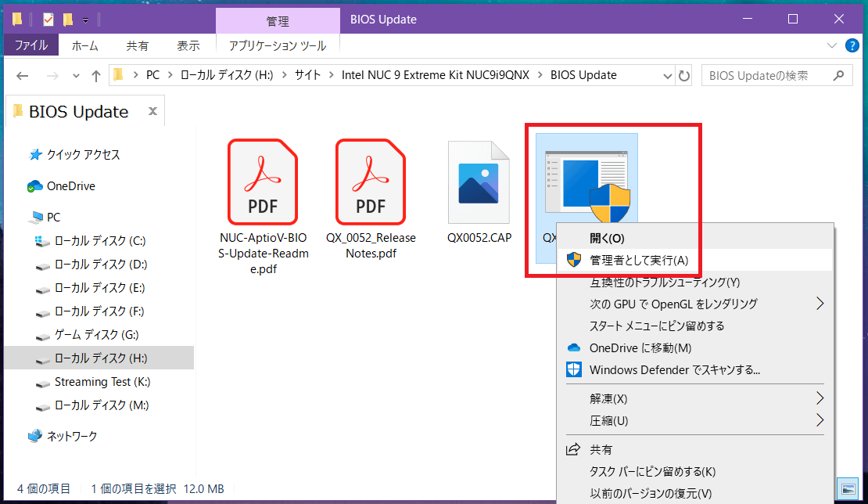
Task: Switch to the ホーム ribbon tab
Action: [x=84, y=45]
